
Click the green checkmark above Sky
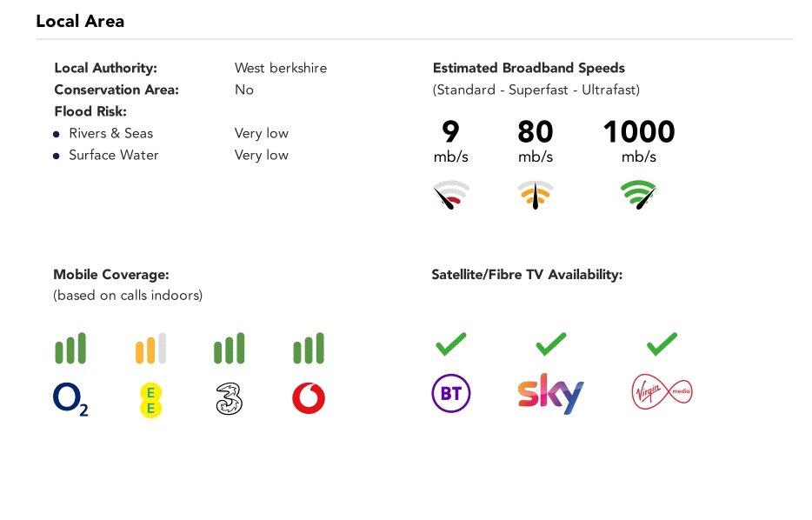(551, 344)
